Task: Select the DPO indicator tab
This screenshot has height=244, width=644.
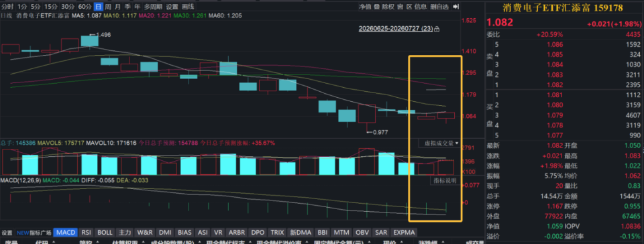Action: tap(258, 232)
